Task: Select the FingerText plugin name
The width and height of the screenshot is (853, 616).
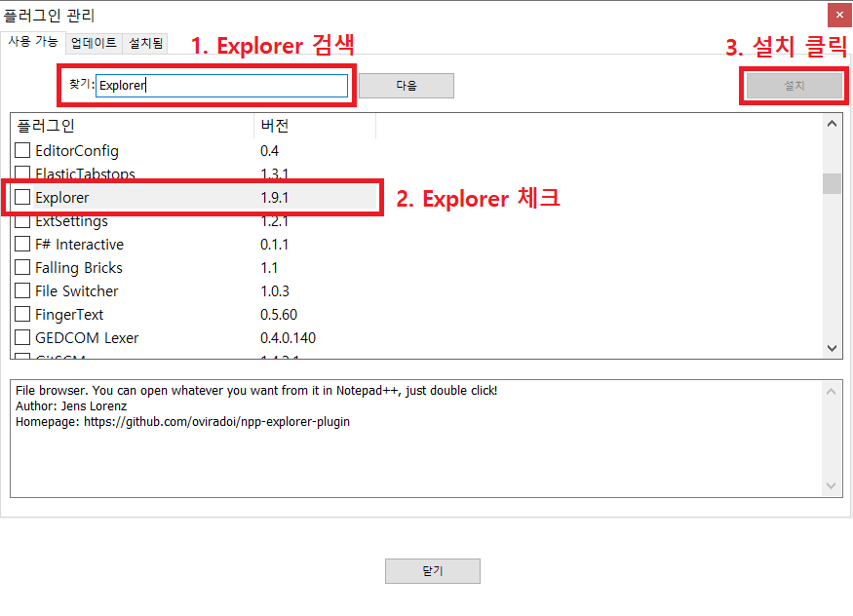Action: pyautogui.click(x=69, y=314)
